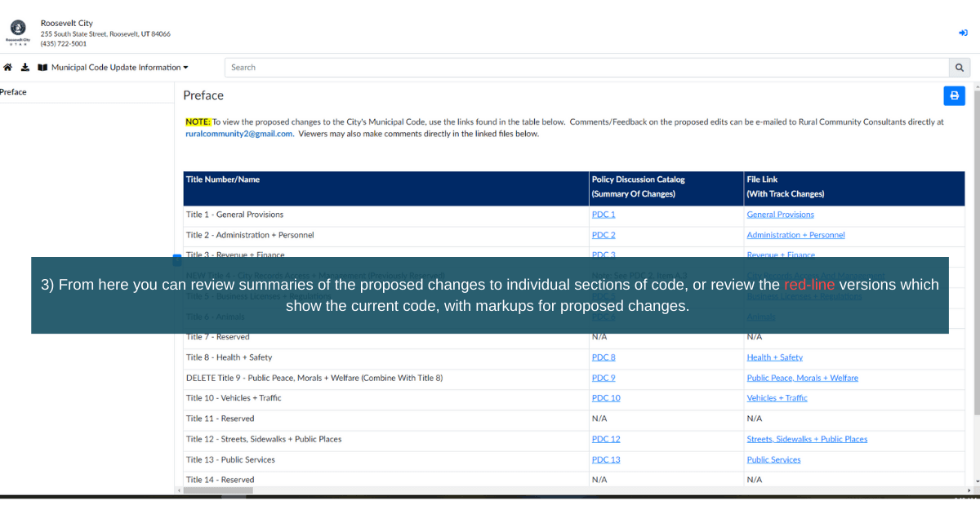Click the magnifying glass search icon

click(959, 67)
